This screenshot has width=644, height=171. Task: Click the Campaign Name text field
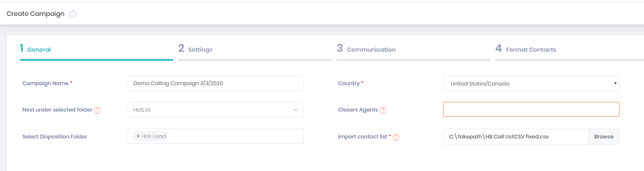click(x=215, y=83)
